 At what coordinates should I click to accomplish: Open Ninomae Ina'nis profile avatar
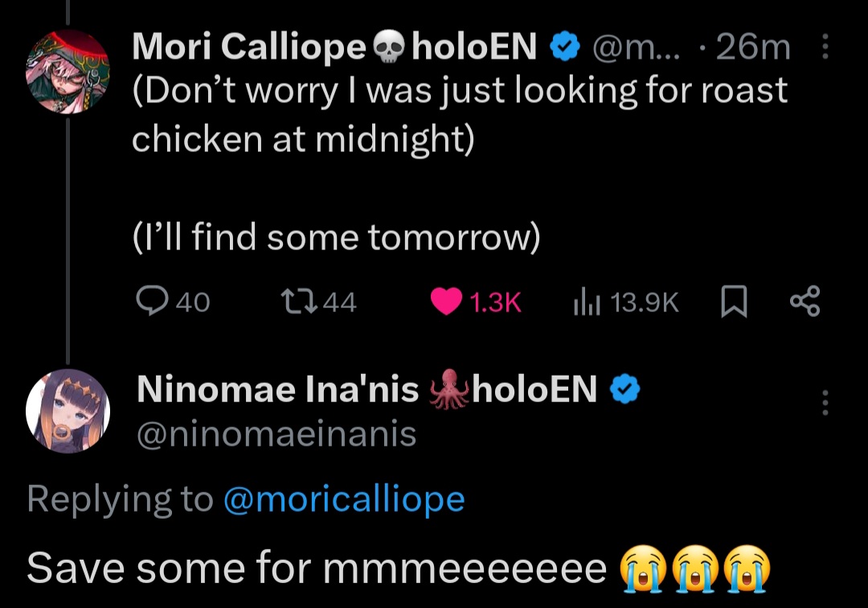tap(68, 412)
